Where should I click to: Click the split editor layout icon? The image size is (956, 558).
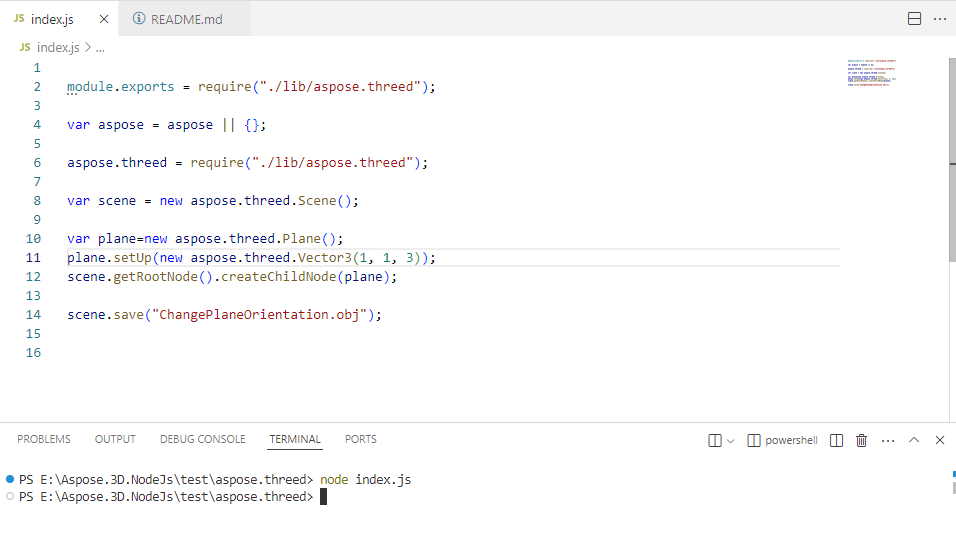pyautogui.click(x=914, y=19)
